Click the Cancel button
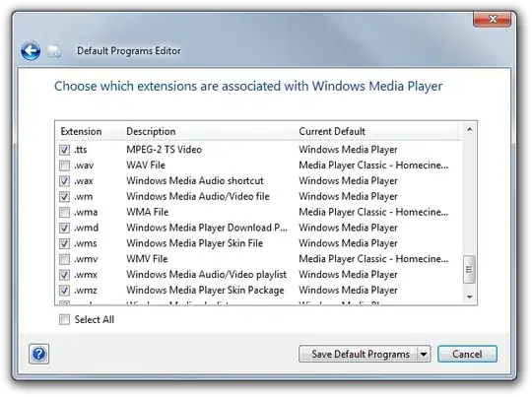The height and width of the screenshot is (397, 532). point(467,355)
